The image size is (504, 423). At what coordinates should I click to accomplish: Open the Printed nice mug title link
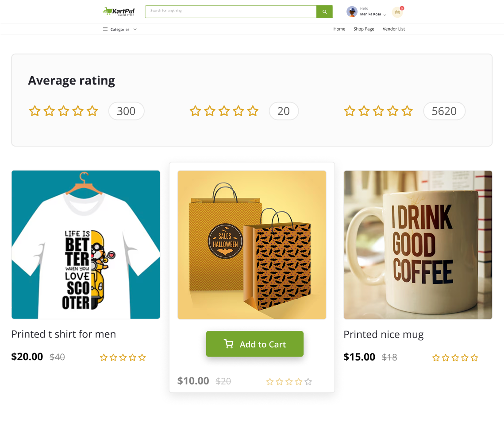click(384, 335)
